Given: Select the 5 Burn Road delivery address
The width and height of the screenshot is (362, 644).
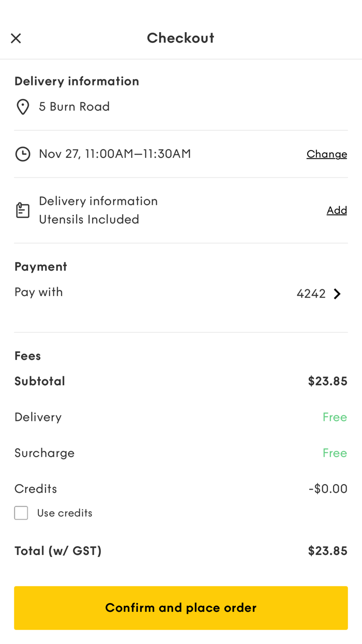Looking at the screenshot, I should pos(74,107).
